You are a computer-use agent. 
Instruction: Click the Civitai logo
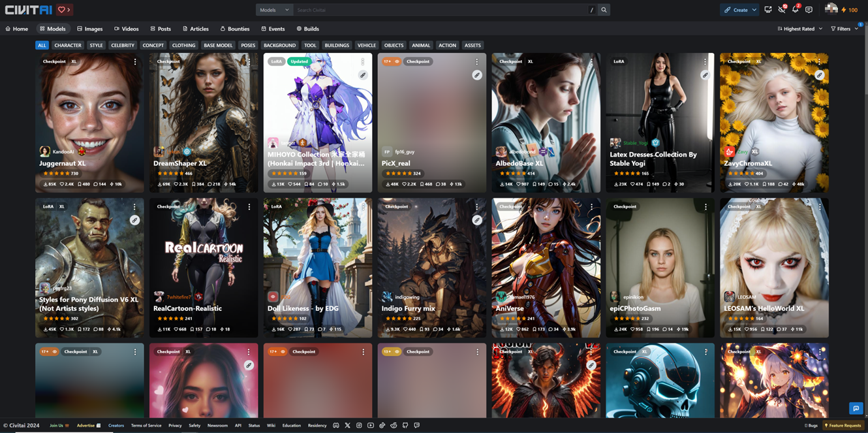click(x=27, y=10)
